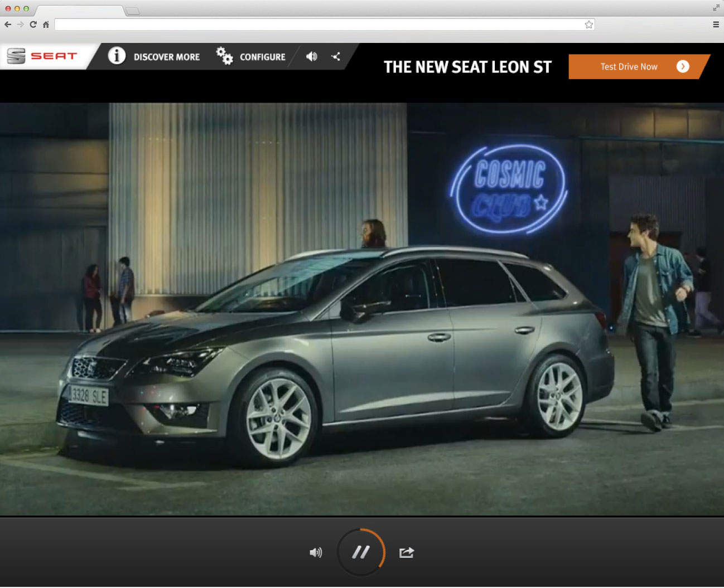
Task: Click the arrow circle on Test Drive button
Action: [683, 66]
